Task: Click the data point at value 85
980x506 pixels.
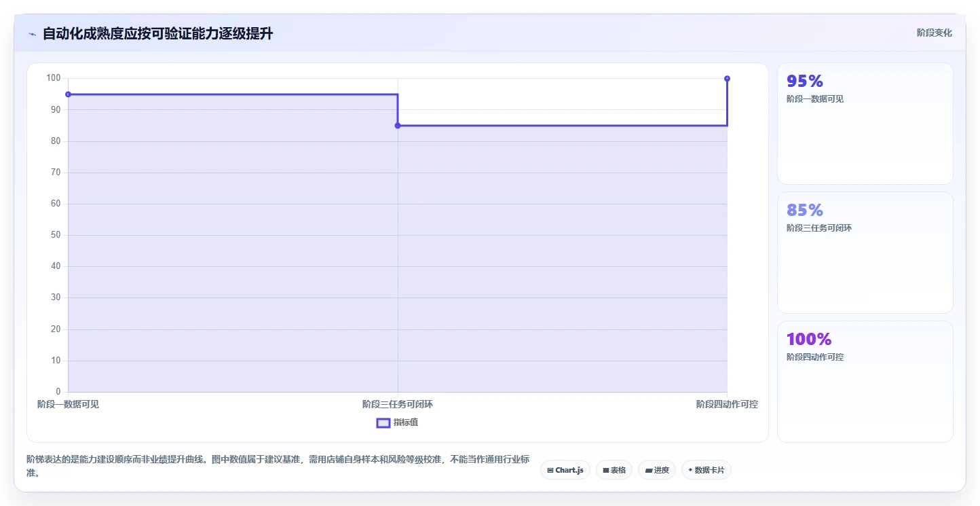Action: tap(398, 126)
